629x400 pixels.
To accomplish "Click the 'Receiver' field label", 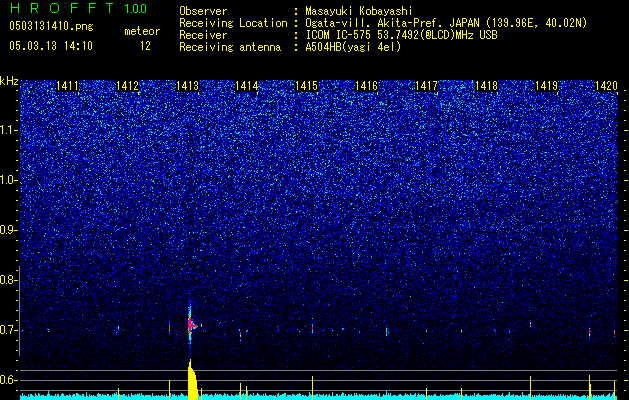I will (203, 35).
